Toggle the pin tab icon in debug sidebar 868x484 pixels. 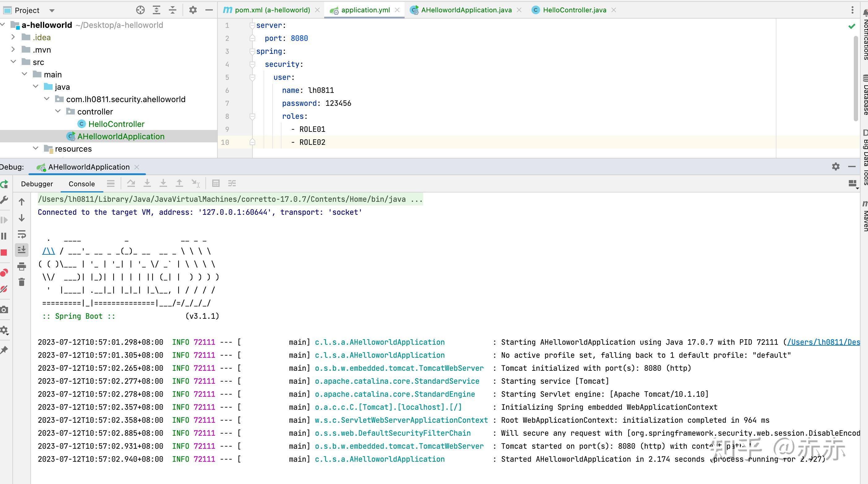click(4, 350)
